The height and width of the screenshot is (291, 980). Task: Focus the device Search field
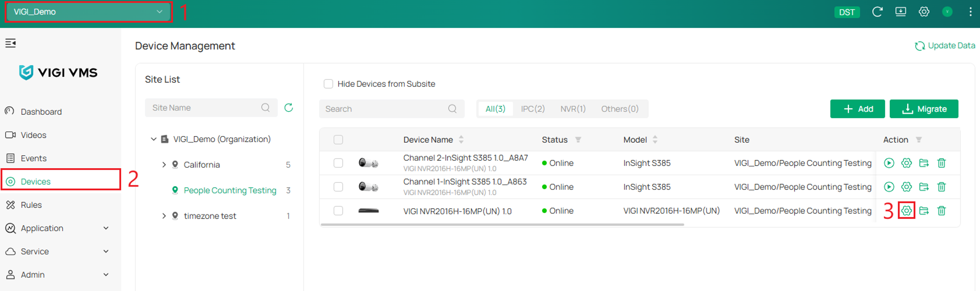(x=391, y=109)
